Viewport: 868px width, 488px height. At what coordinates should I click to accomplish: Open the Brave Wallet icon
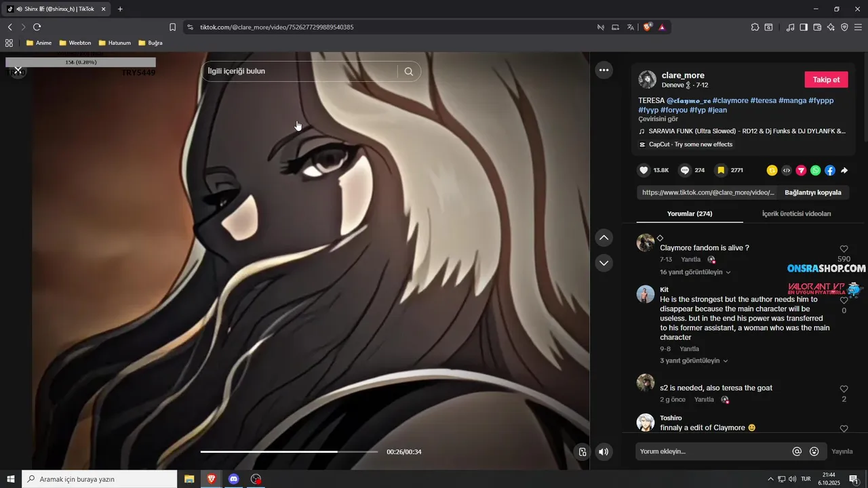817,27
